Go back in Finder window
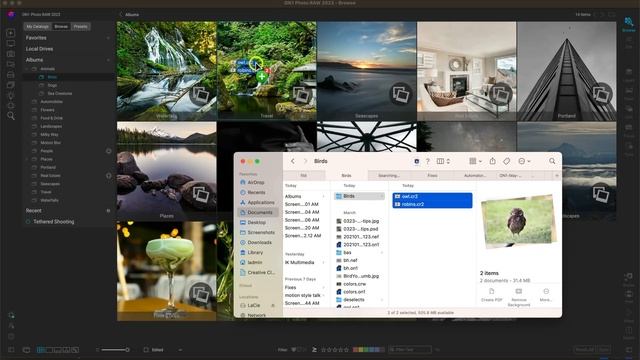This screenshot has height=360, width=640. (x=293, y=161)
